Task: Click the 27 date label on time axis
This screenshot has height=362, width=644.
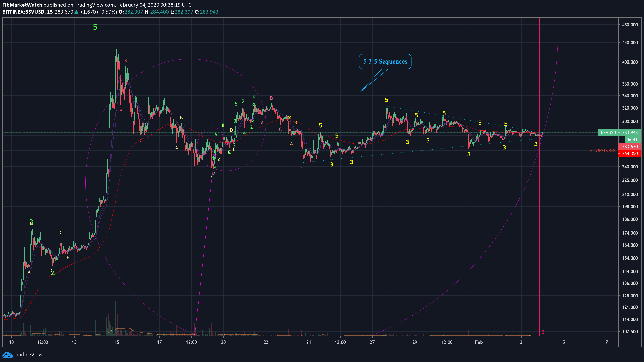Action: pyautogui.click(x=372, y=342)
